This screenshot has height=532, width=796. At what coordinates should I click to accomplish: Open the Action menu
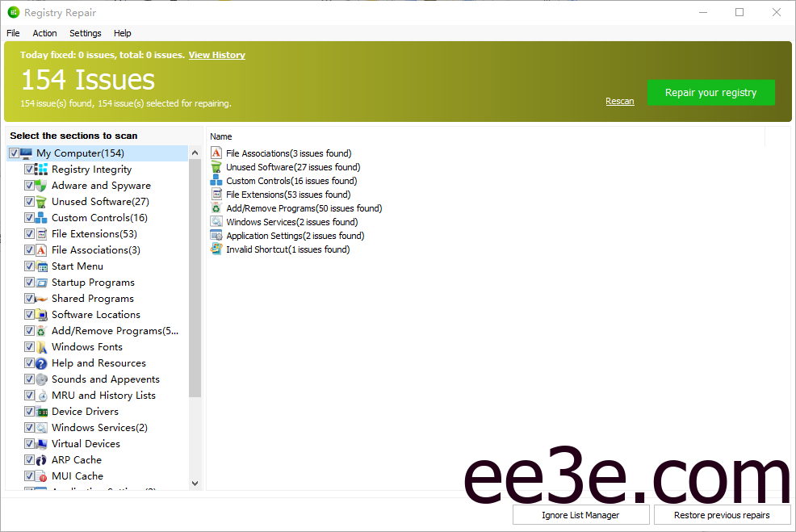tap(44, 33)
